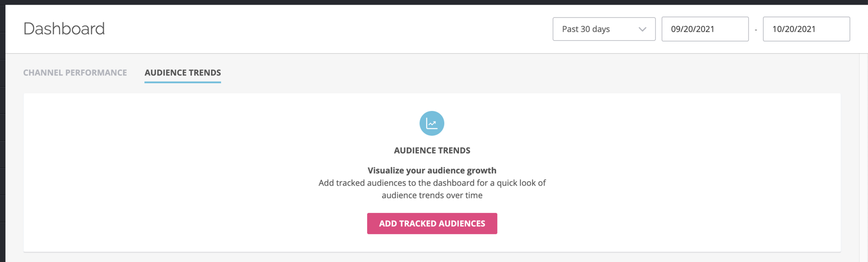
Task: Click the Visualize your audience growth text
Action: pos(432,171)
